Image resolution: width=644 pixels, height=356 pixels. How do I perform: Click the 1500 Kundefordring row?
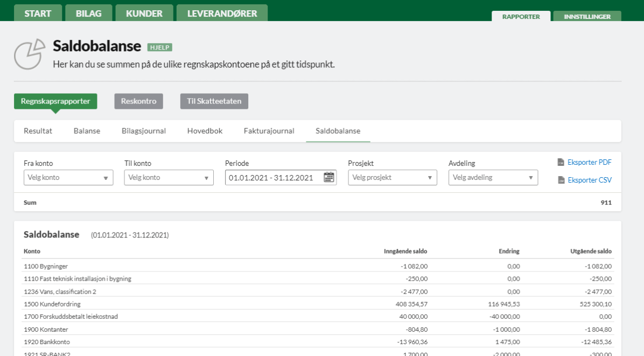coord(318,304)
